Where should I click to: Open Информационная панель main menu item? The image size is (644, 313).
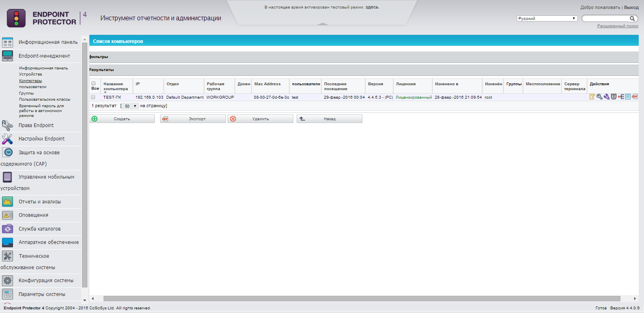tap(48, 42)
